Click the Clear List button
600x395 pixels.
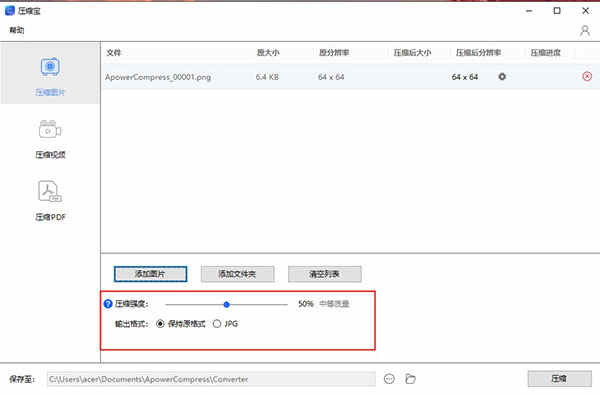324,274
